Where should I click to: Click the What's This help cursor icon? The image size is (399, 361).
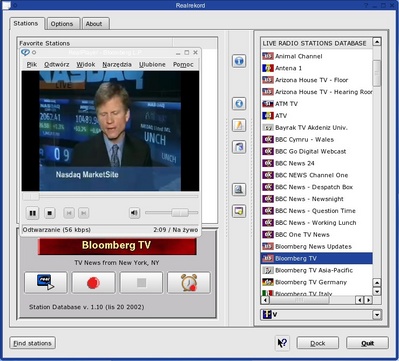click(x=282, y=343)
